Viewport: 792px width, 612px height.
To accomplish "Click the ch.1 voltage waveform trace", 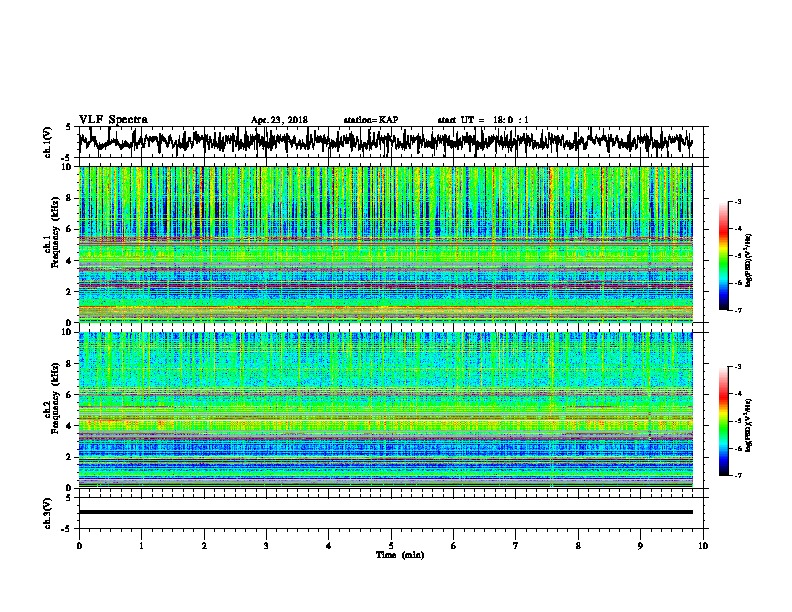I will click(385, 141).
